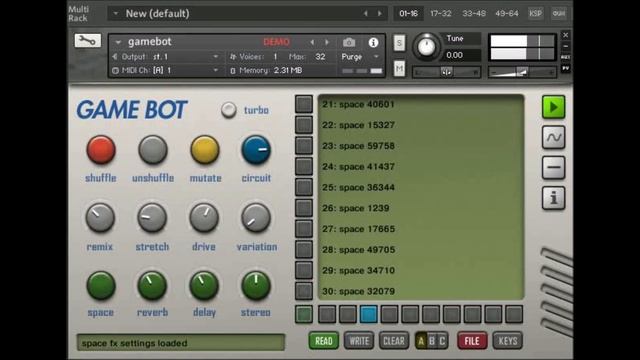Click the status display space fx settings loaded
This screenshot has height=360, width=640.
(x=180, y=343)
